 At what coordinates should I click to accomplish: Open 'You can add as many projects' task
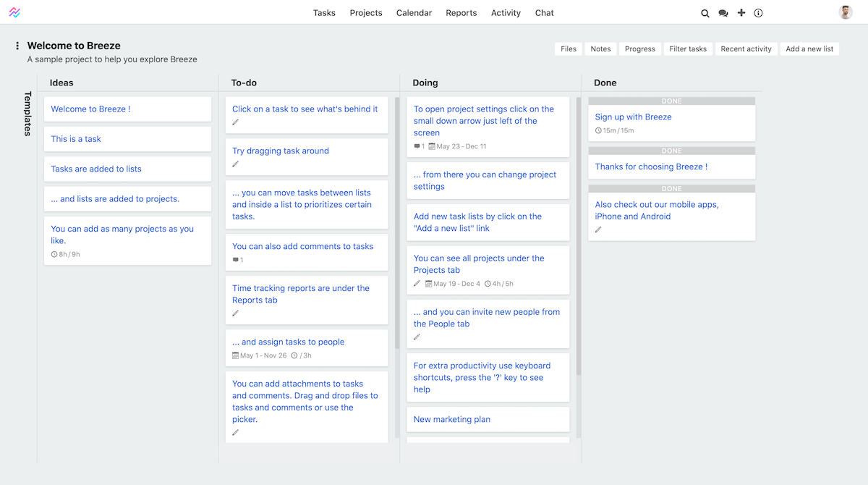click(x=127, y=240)
